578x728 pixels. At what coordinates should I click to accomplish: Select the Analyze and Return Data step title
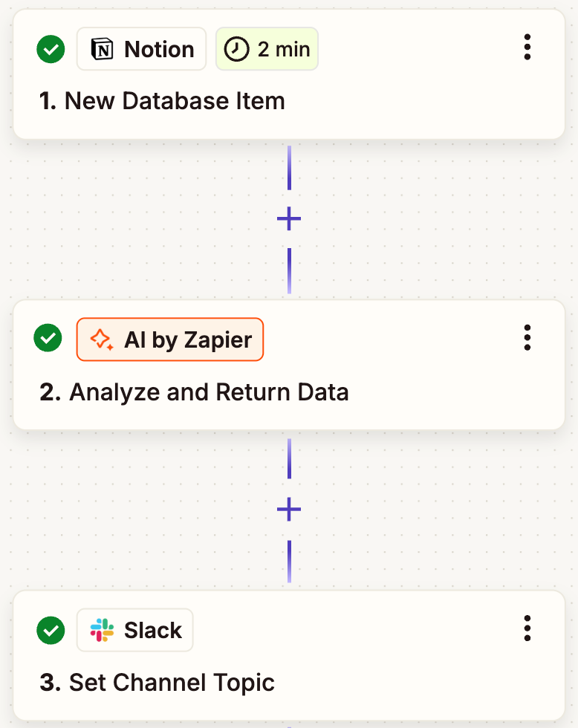(209, 392)
